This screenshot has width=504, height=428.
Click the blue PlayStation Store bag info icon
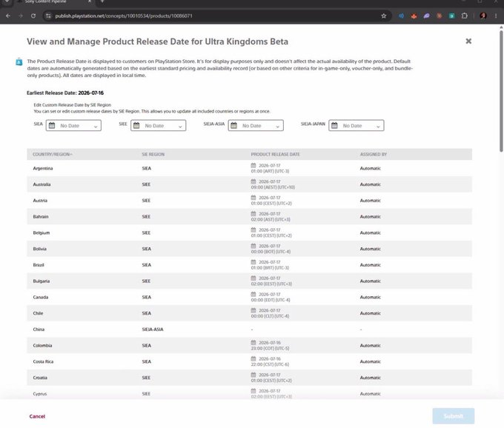point(19,61)
